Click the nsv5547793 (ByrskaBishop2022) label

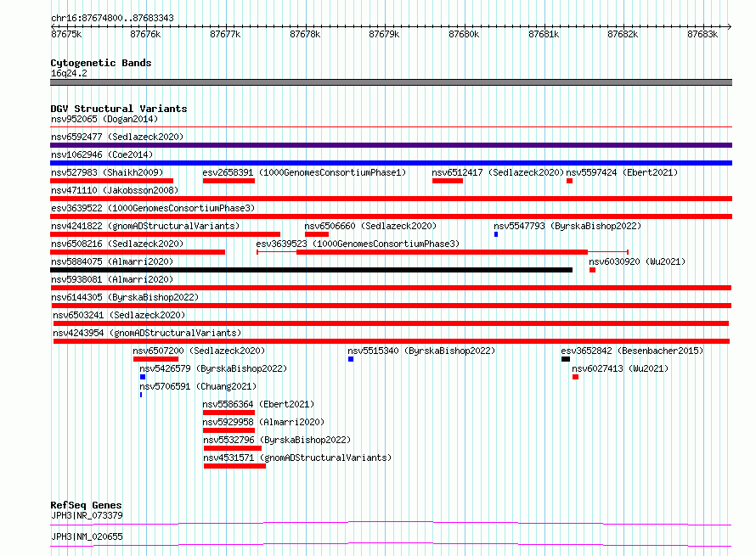[x=567, y=226]
